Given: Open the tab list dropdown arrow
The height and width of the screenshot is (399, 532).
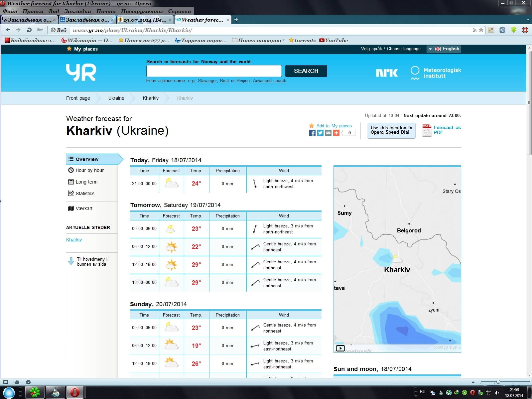Looking at the screenshot, I should point(528,20).
